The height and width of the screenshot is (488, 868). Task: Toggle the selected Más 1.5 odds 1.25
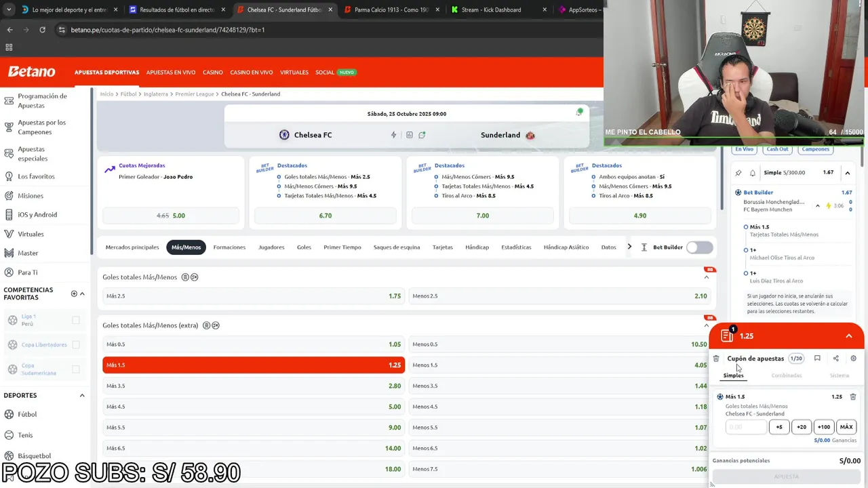coord(254,365)
